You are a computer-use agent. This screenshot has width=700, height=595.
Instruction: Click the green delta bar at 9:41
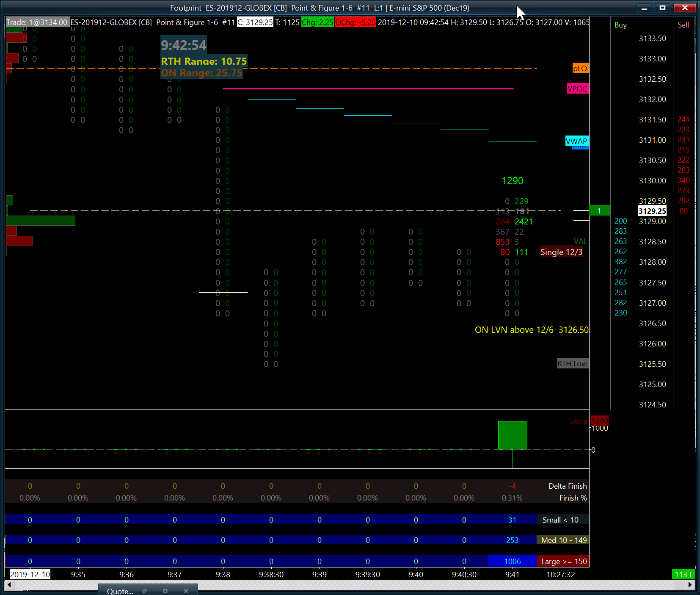point(513,435)
